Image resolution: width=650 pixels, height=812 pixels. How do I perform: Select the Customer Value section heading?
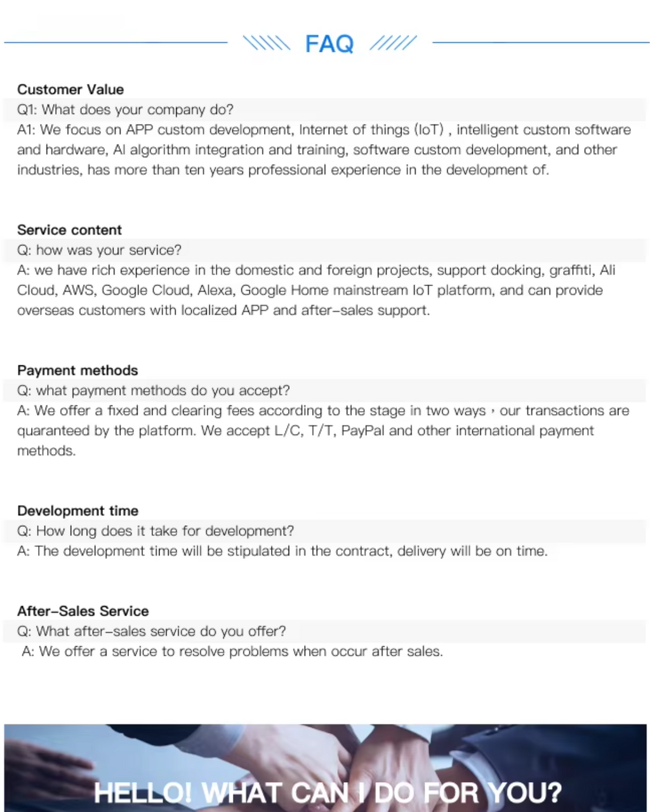70,89
